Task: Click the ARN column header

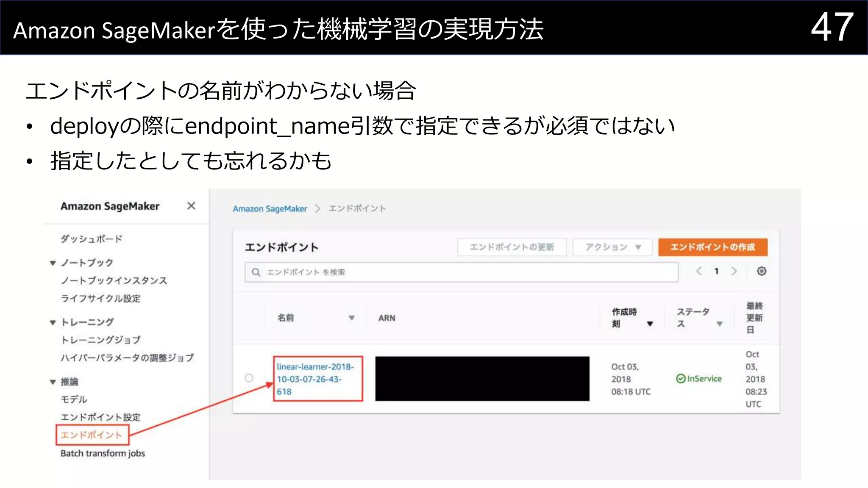Action: point(387,318)
